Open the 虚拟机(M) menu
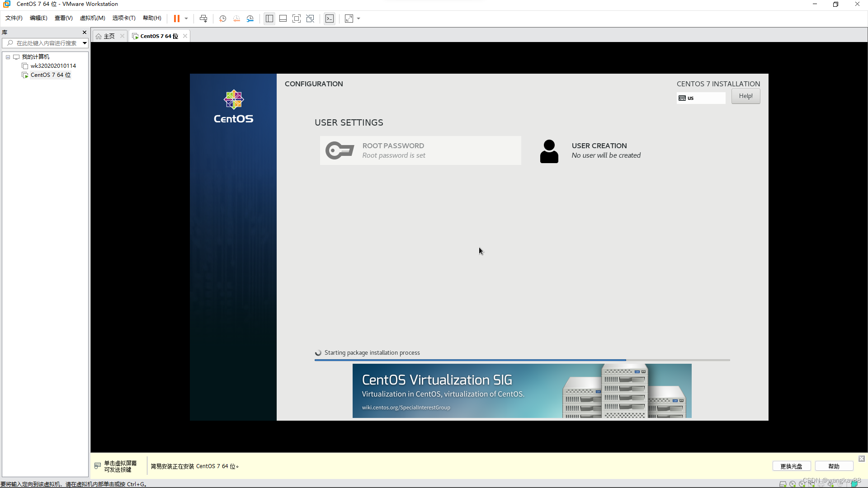 (92, 19)
